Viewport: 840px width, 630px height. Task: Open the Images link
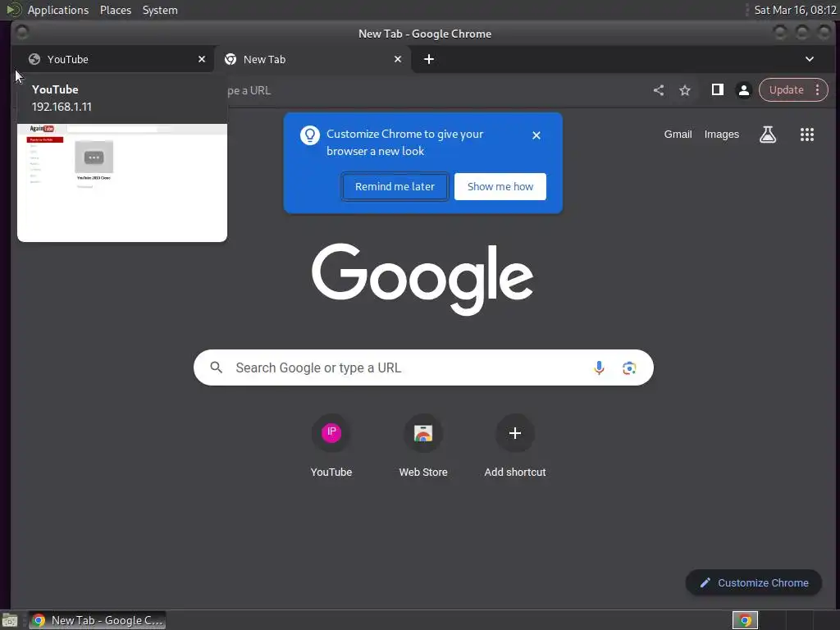tap(721, 135)
